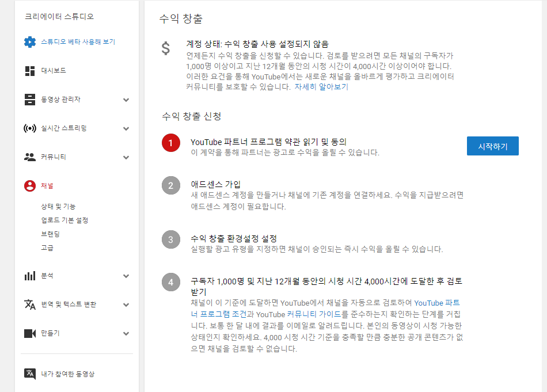Viewport: 547px width, 392px height.
Task: Click the contributed videos (내가 참여한 동영상) icon
Action: coord(30,374)
